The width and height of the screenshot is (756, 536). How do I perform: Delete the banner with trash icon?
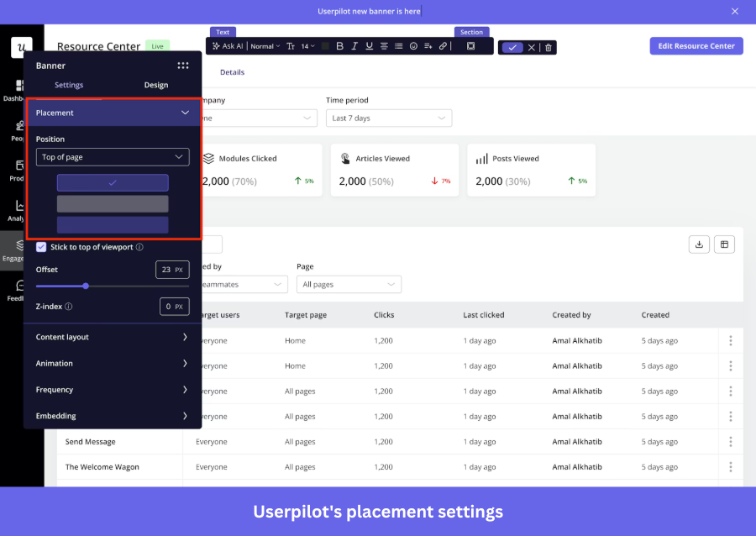click(x=549, y=47)
